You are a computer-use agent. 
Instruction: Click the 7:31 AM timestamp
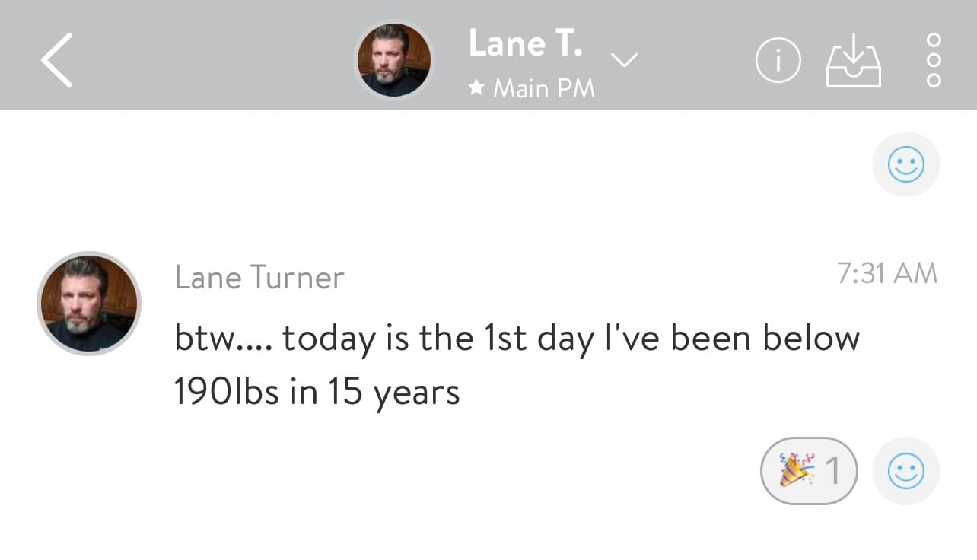click(887, 274)
